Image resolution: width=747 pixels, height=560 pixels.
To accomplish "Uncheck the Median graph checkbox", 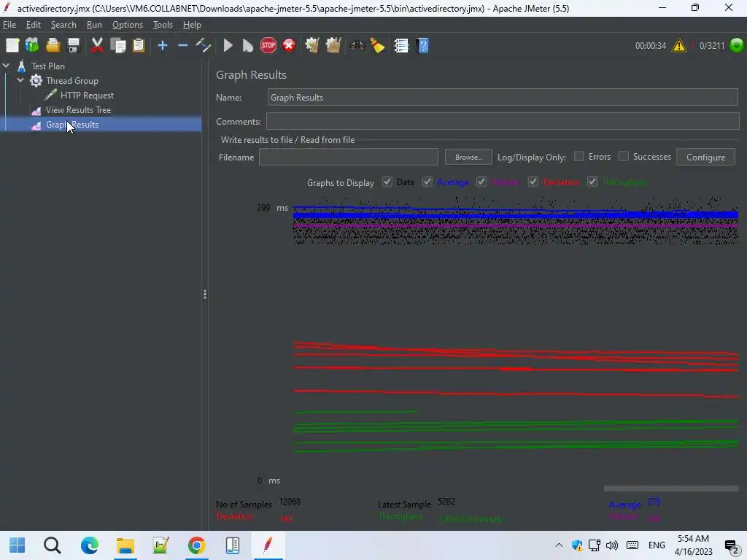I will (481, 182).
